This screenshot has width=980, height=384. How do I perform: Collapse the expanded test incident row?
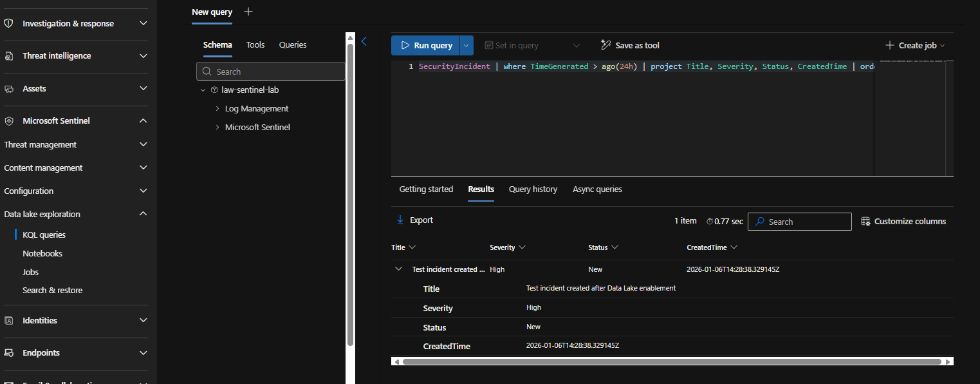pos(398,269)
